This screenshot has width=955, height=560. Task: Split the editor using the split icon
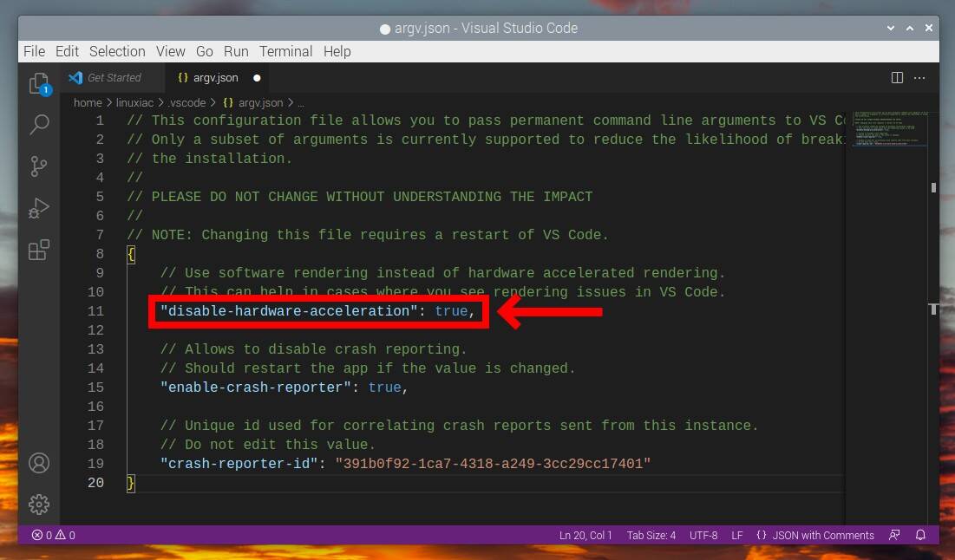pyautogui.click(x=896, y=77)
